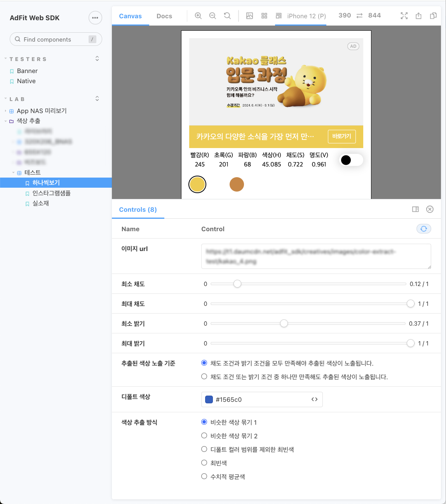Select radio 채도 조건 또는 밝기 조건 중 하나만

tap(204, 377)
